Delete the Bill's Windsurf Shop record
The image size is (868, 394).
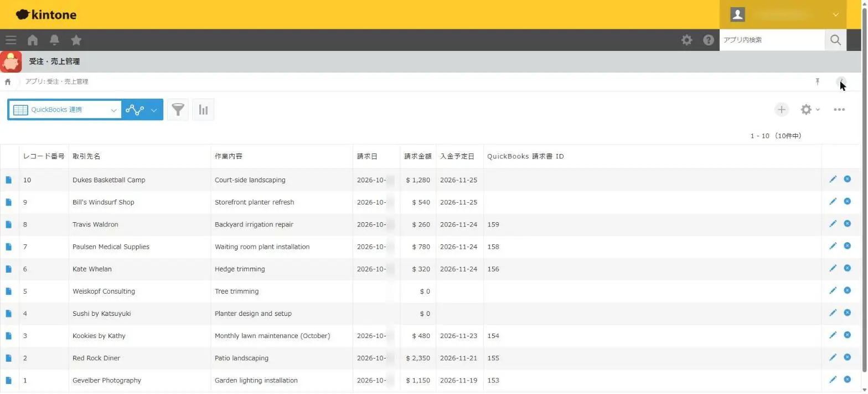point(847,202)
